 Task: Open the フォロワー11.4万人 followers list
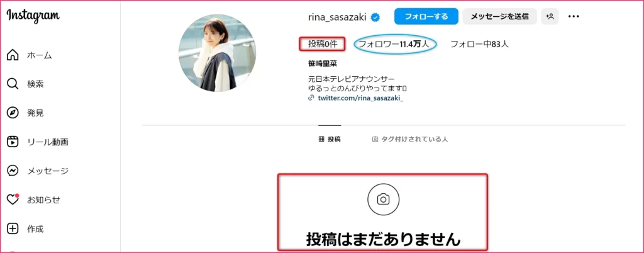pyautogui.click(x=395, y=44)
